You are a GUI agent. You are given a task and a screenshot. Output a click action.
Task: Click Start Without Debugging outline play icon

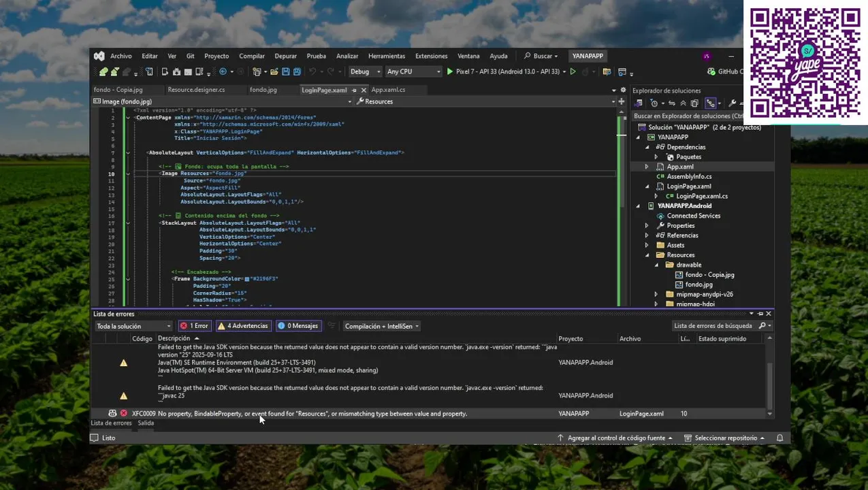(573, 71)
